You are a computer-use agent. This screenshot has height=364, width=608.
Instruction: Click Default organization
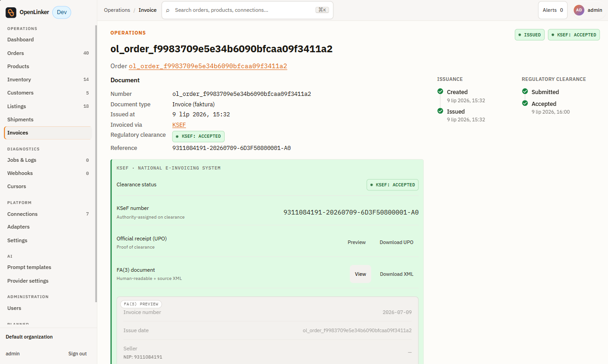(x=29, y=337)
